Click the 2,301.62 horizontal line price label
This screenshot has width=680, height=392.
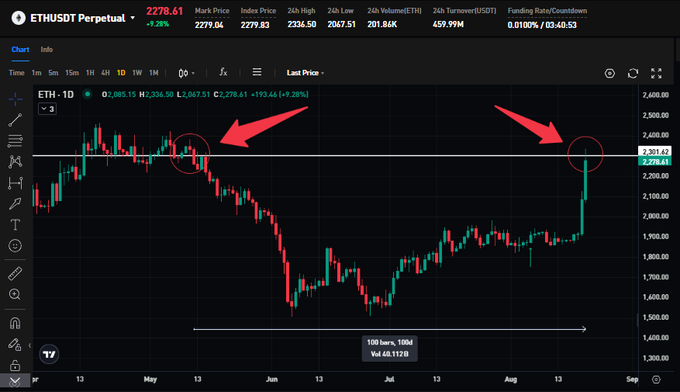655,152
